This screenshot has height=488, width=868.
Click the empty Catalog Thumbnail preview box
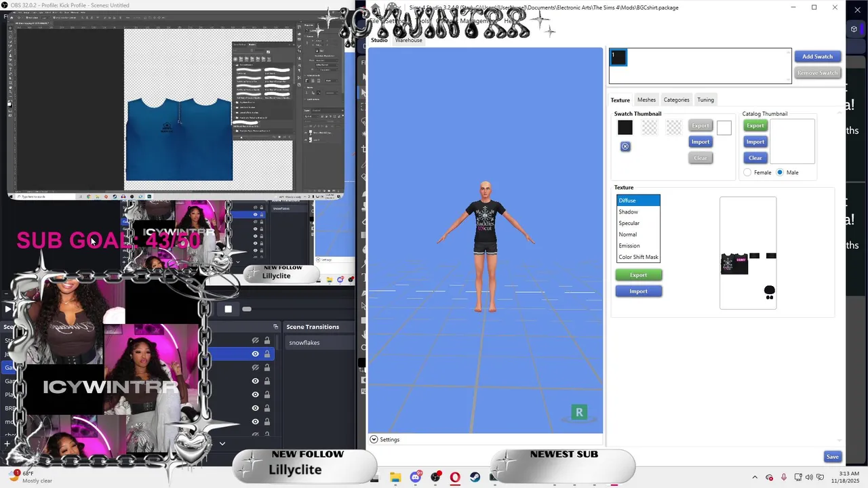pos(792,142)
